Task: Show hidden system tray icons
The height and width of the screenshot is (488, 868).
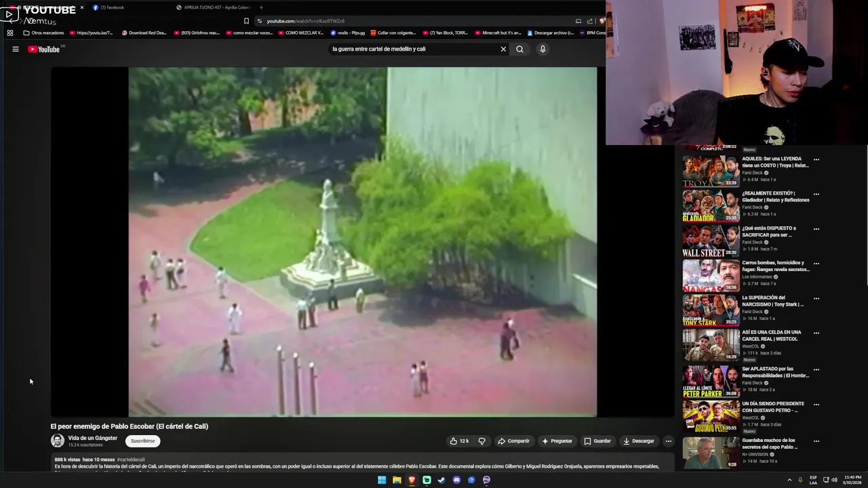Action: pos(789,480)
